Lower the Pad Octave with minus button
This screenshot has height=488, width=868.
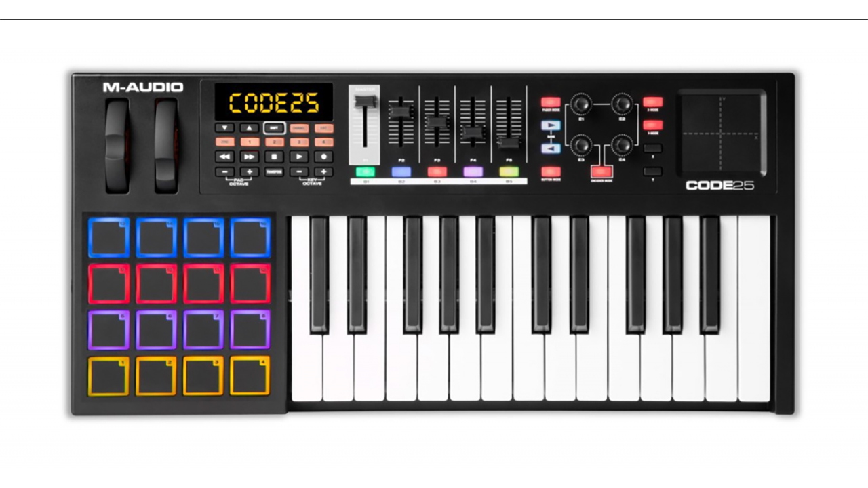(224, 172)
